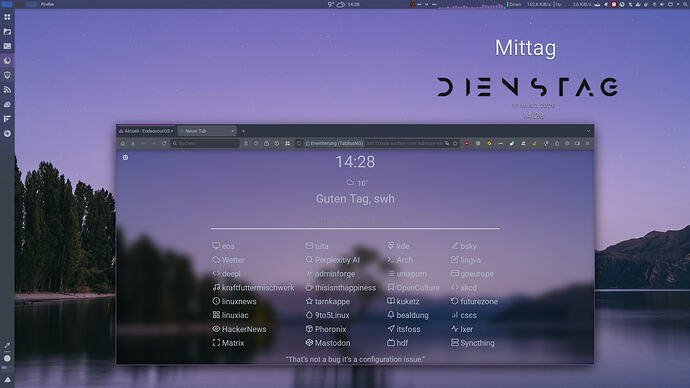Open the cscs link
Image resolution: width=690 pixels, height=388 pixels.
point(464,315)
